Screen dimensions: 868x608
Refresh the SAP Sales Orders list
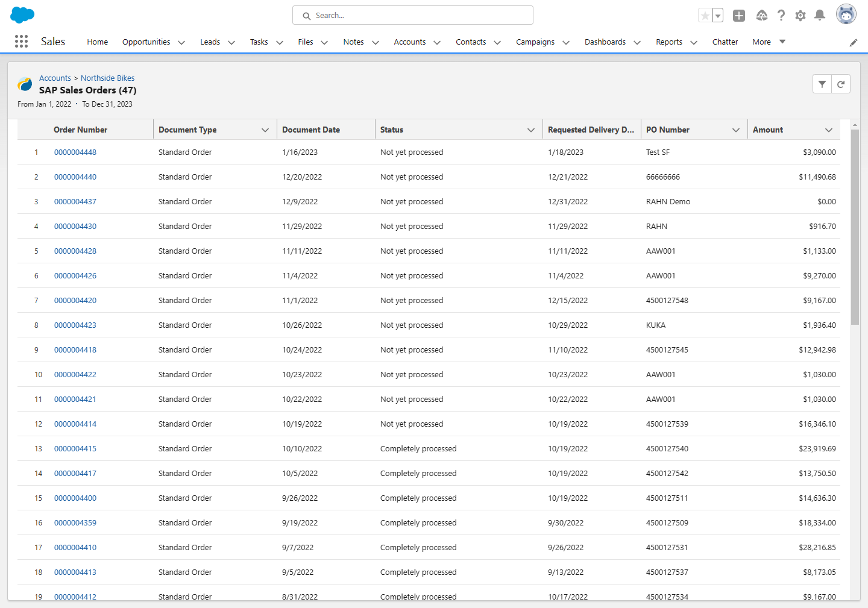pyautogui.click(x=841, y=84)
